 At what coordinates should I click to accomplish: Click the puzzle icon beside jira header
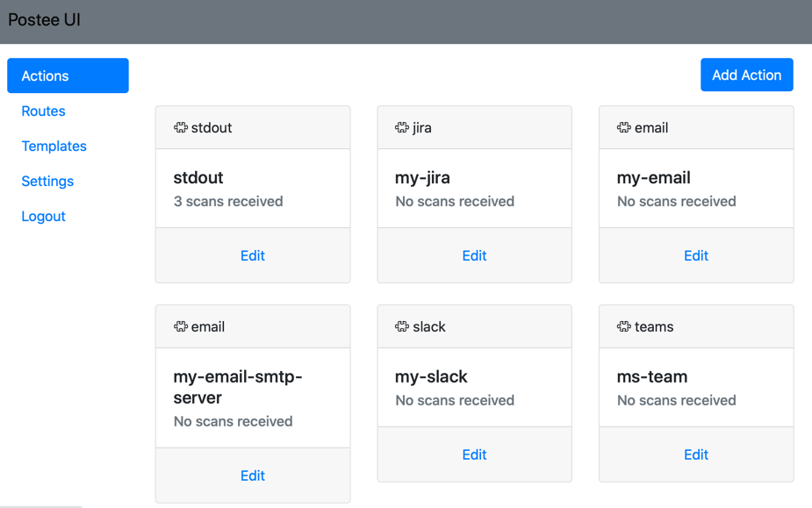pyautogui.click(x=402, y=128)
